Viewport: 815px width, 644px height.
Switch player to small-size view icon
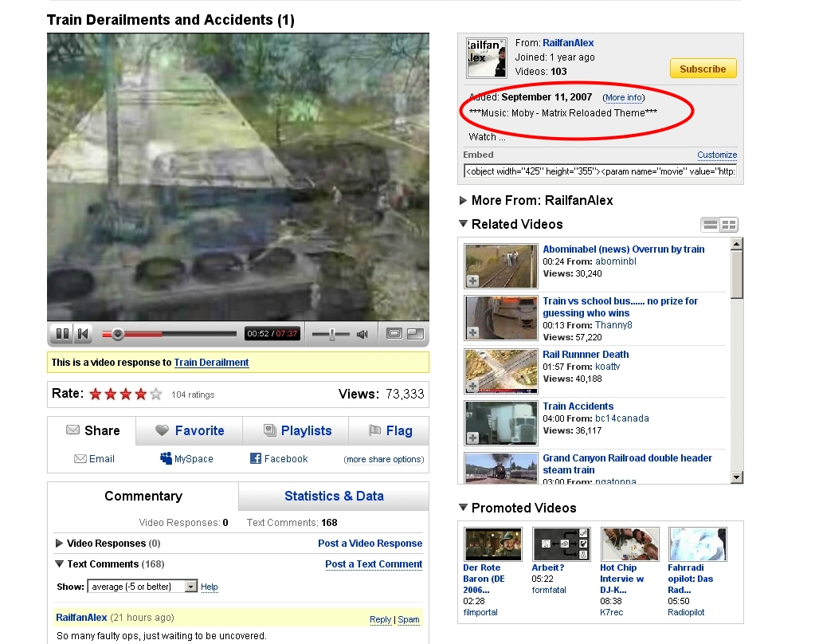(394, 334)
